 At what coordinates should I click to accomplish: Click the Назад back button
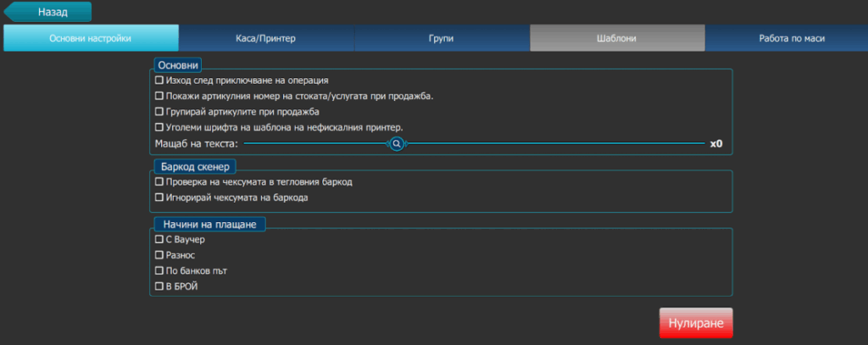49,13
